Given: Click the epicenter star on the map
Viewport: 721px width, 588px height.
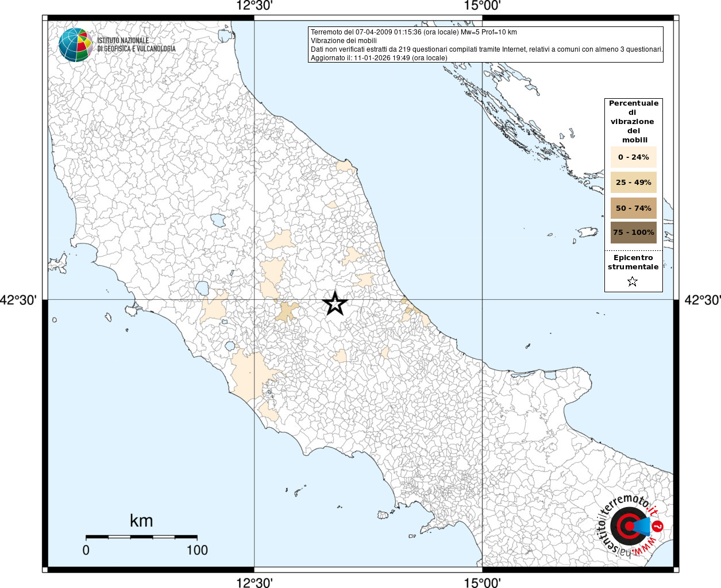Looking at the screenshot, I should pos(335,303).
